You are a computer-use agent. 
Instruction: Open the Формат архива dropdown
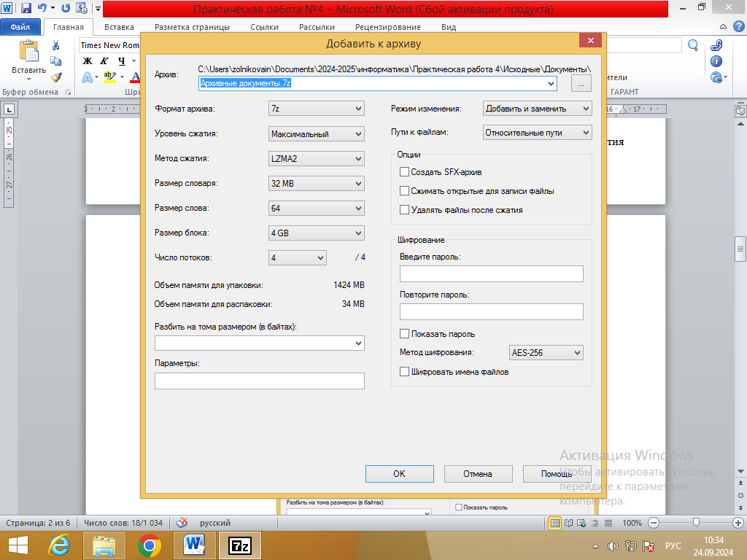point(317,109)
